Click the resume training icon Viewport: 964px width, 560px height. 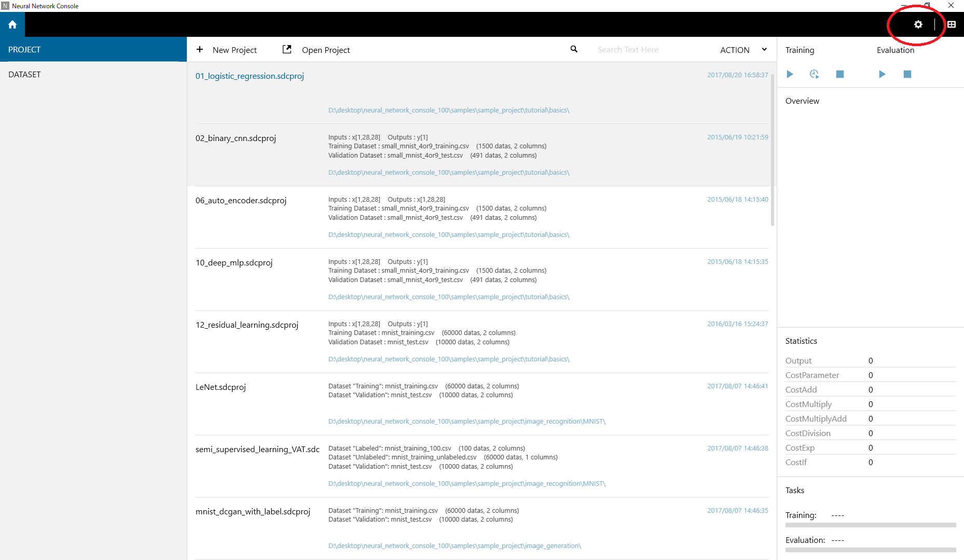tap(815, 74)
